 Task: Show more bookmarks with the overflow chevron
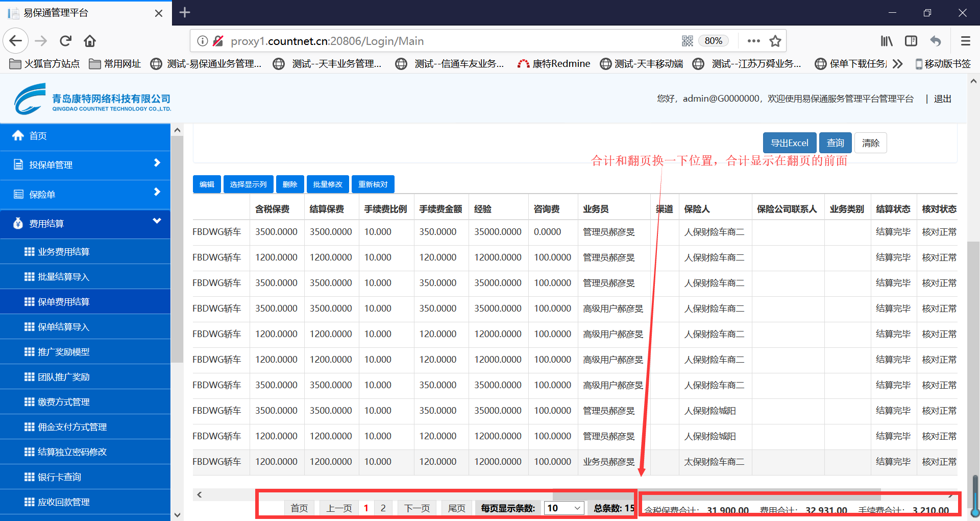[898, 64]
